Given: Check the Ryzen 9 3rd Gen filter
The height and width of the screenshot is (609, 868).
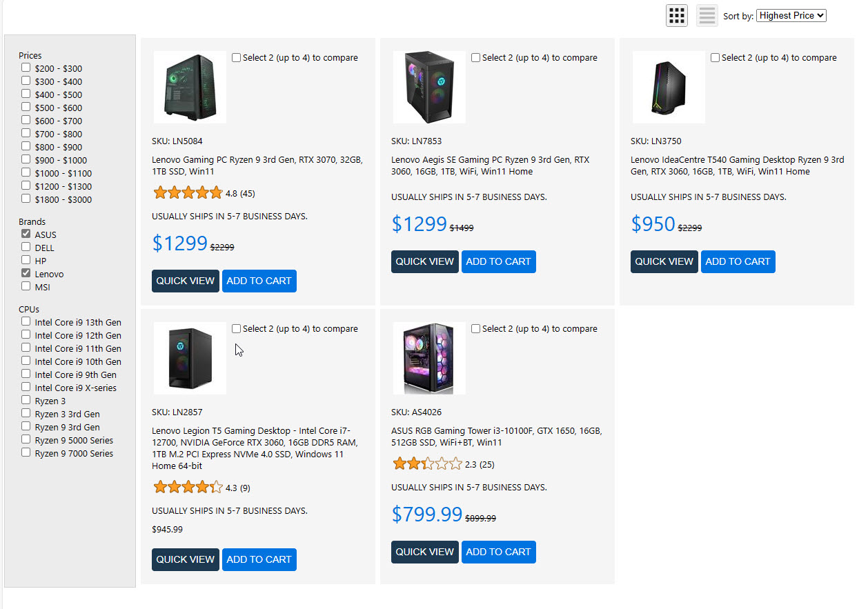Looking at the screenshot, I should coord(26,427).
